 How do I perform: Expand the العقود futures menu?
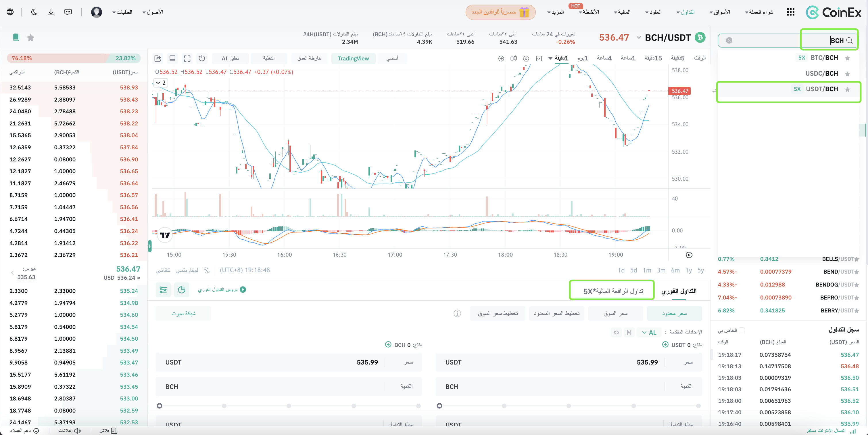pos(653,12)
